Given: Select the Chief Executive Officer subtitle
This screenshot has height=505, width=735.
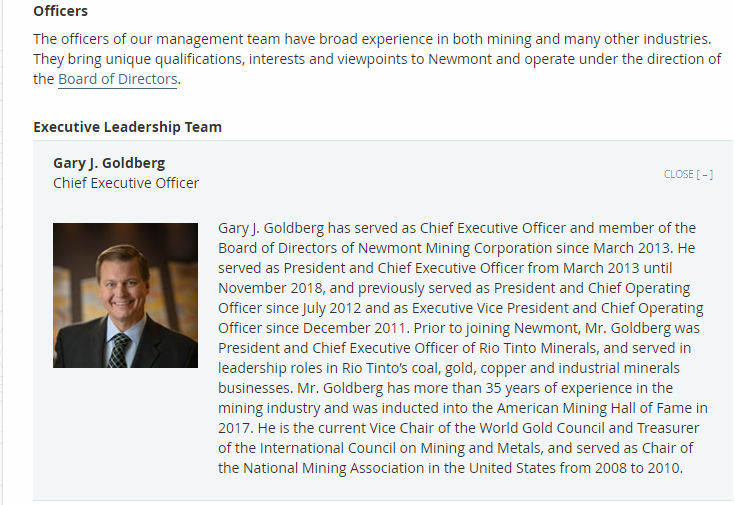Looking at the screenshot, I should coord(126,183).
